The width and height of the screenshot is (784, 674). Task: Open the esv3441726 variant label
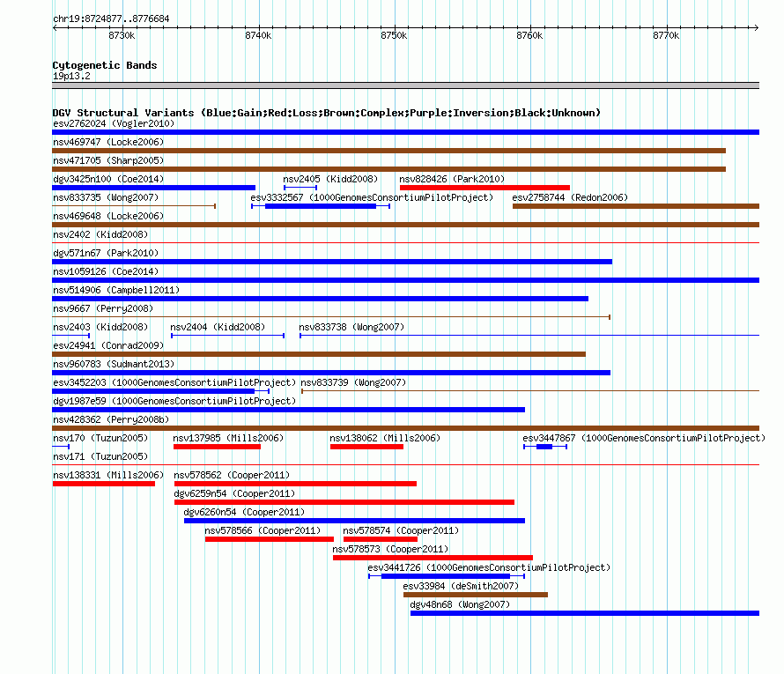(489, 567)
